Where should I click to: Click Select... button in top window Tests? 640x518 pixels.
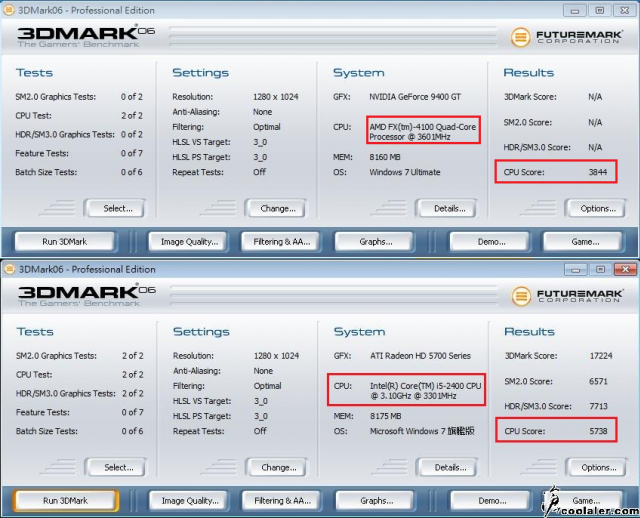(x=115, y=208)
